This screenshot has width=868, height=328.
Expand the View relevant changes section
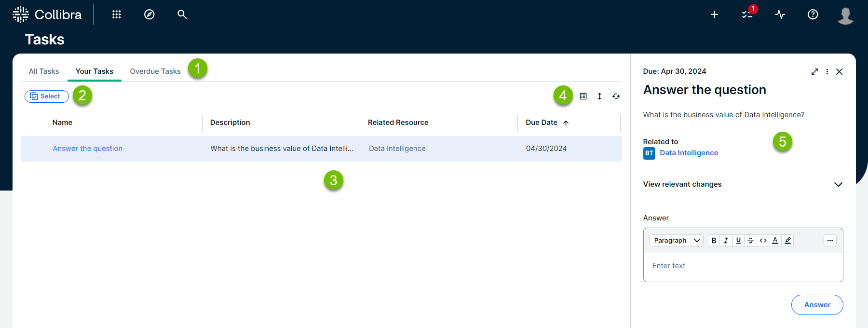click(x=838, y=184)
